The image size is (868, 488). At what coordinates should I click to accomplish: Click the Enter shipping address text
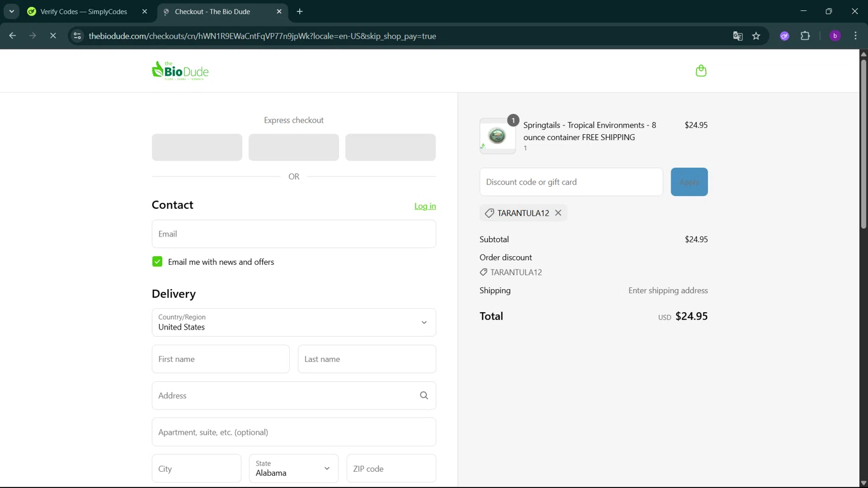point(668,290)
